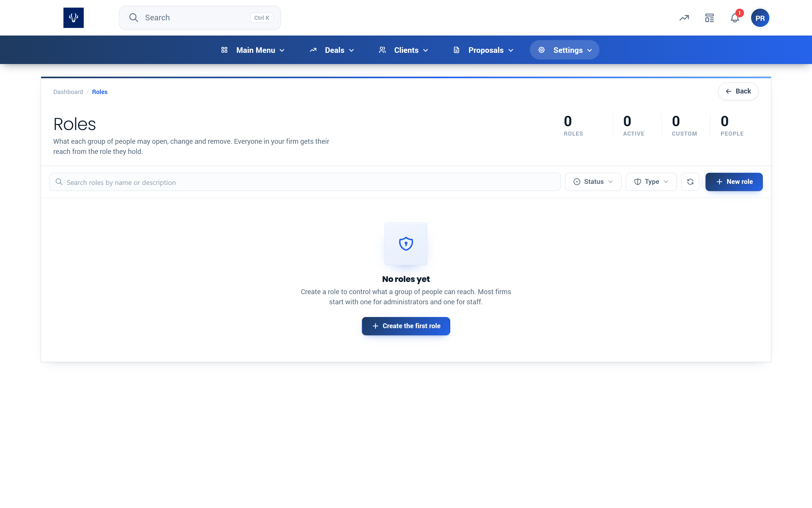
Task: Open the Settings menu
Action: pos(564,50)
